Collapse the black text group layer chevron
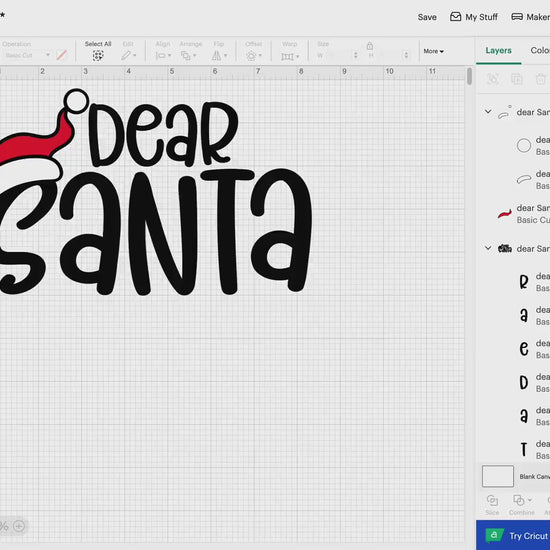The width and height of the screenshot is (550, 550). (x=488, y=248)
